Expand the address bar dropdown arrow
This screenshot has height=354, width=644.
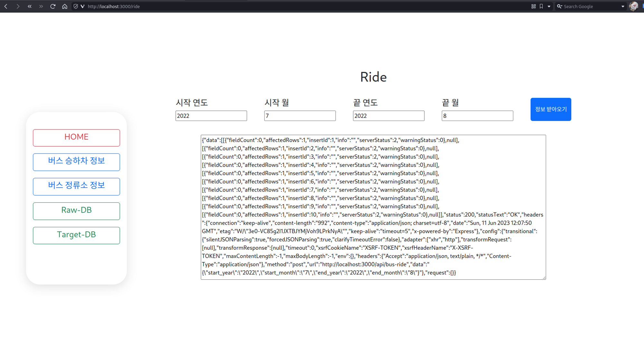point(549,6)
